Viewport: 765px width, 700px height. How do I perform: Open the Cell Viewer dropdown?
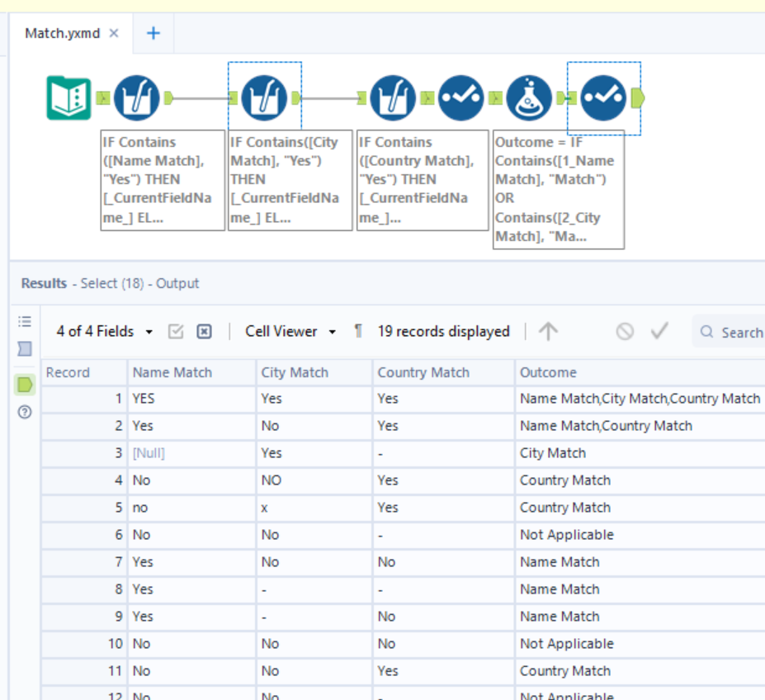point(290,332)
